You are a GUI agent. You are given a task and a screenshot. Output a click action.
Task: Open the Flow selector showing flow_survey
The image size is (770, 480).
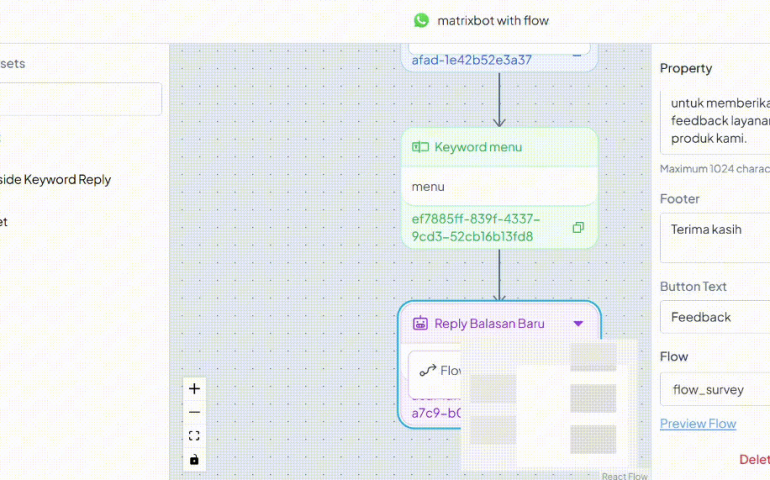(x=714, y=389)
